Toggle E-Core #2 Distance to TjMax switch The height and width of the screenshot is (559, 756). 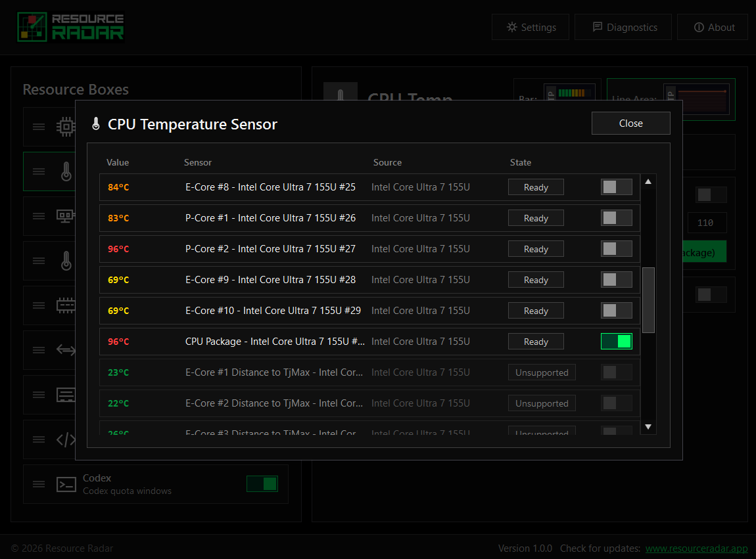pyautogui.click(x=616, y=403)
